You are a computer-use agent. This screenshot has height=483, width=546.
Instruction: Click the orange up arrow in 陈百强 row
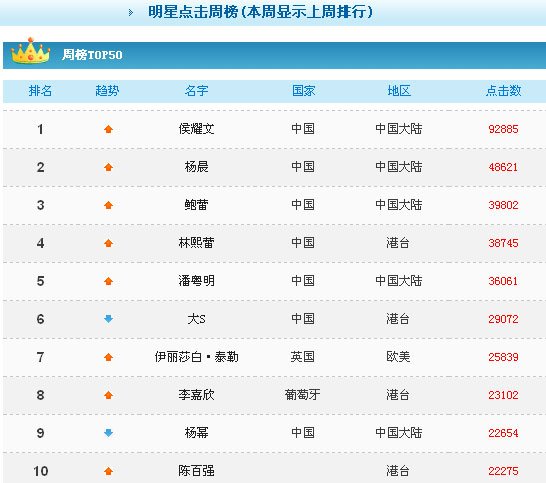click(108, 471)
